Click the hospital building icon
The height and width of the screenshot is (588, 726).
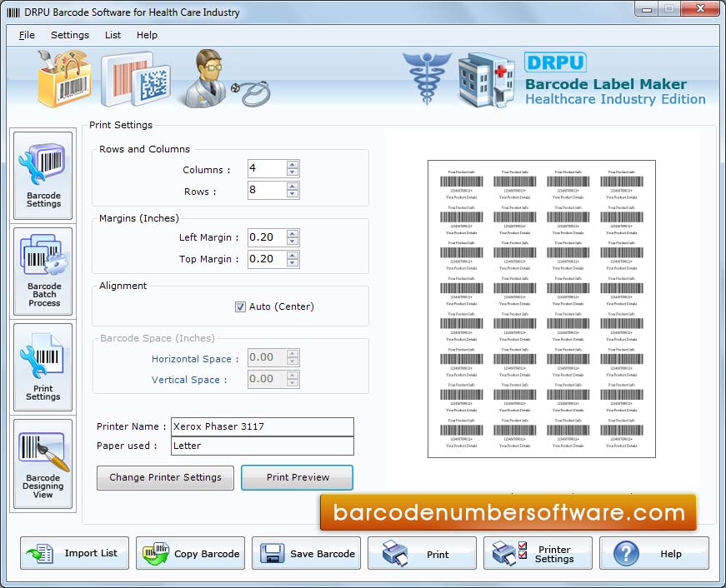(x=486, y=80)
